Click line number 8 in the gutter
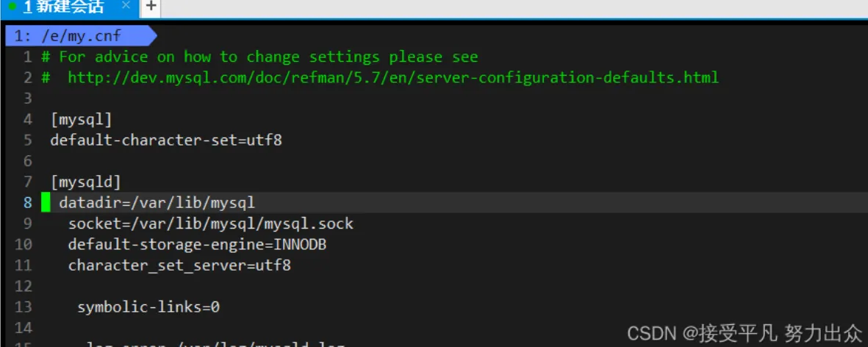 tap(27, 202)
